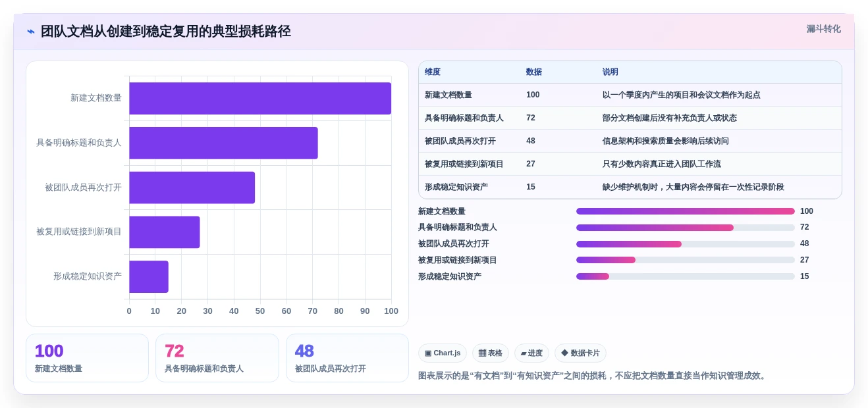Click the chart title 团队文档从创建到稳定复用的典型损耗路径
This screenshot has width=868, height=408.
[x=166, y=32]
